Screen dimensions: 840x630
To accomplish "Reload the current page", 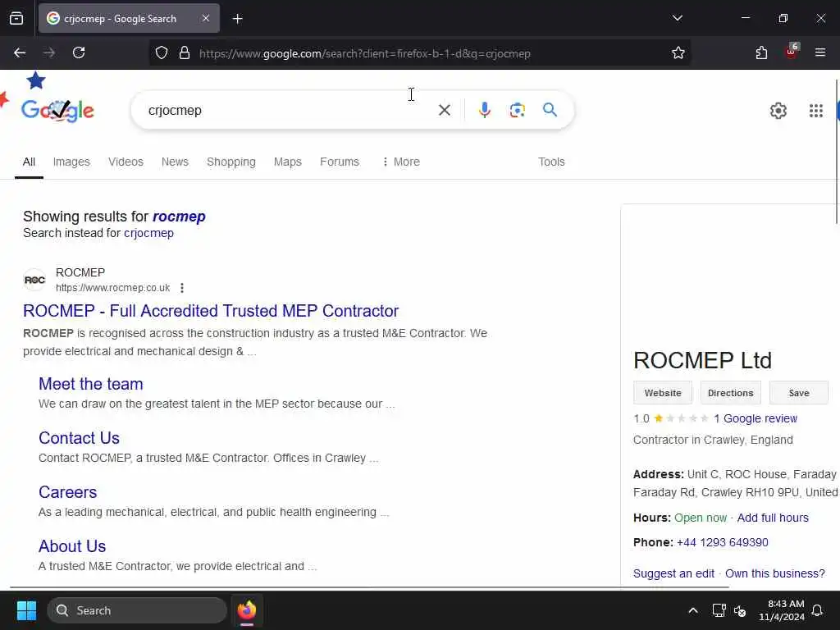I will 79,52.
